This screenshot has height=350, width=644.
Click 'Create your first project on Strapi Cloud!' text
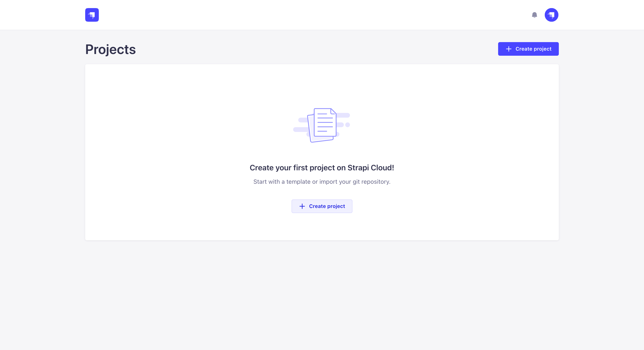(x=322, y=168)
